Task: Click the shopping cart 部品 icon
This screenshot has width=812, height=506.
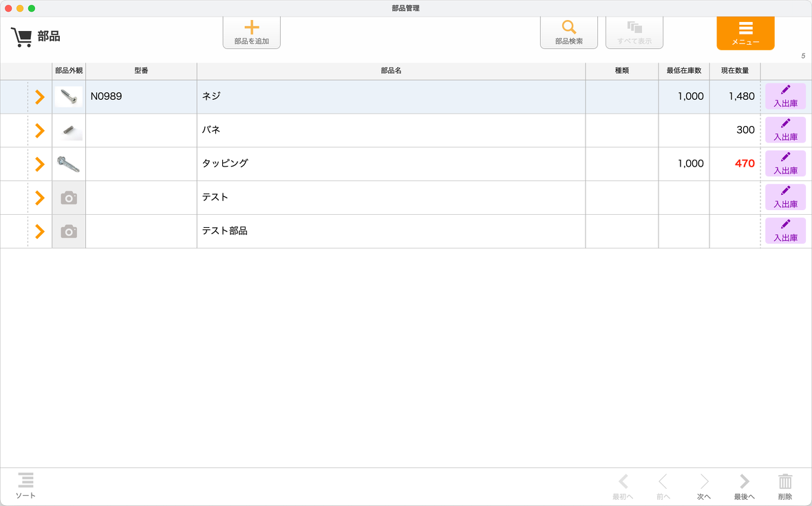Action: click(x=21, y=36)
